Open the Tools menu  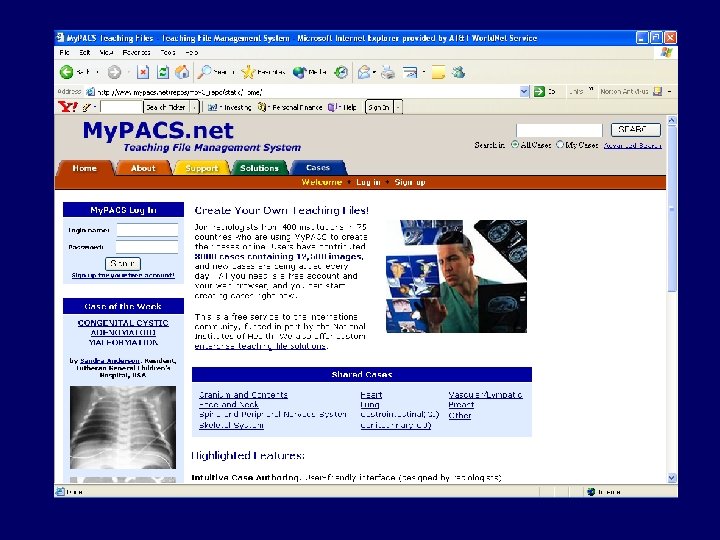(168, 52)
